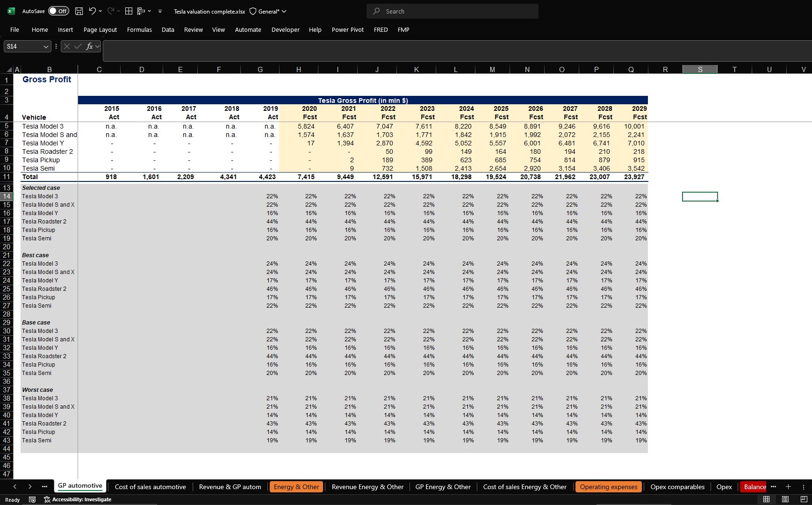The height and width of the screenshot is (505, 812).
Task: Show hidden sheet tabs via left ellipsis
Action: tap(44, 487)
